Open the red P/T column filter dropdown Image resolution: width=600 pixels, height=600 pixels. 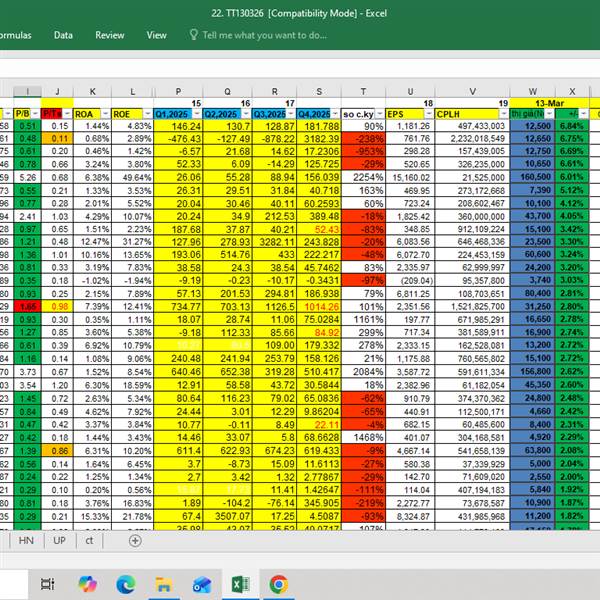pos(67,114)
